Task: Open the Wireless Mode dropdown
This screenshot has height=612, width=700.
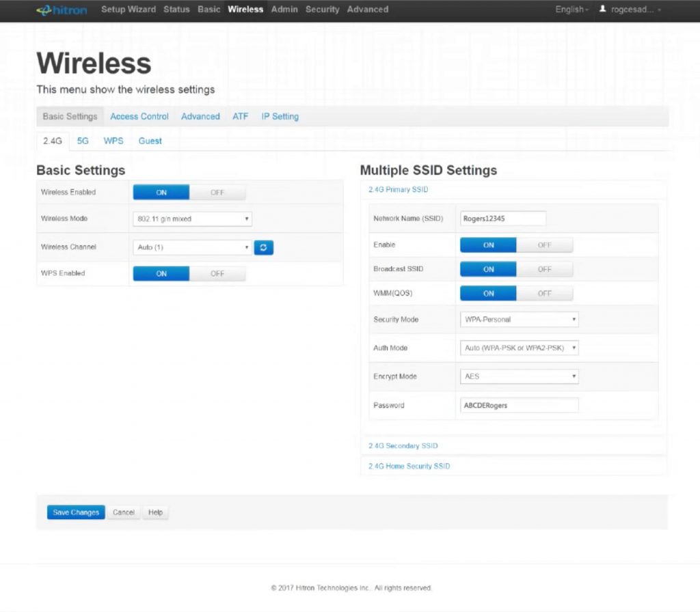Action: (191, 219)
